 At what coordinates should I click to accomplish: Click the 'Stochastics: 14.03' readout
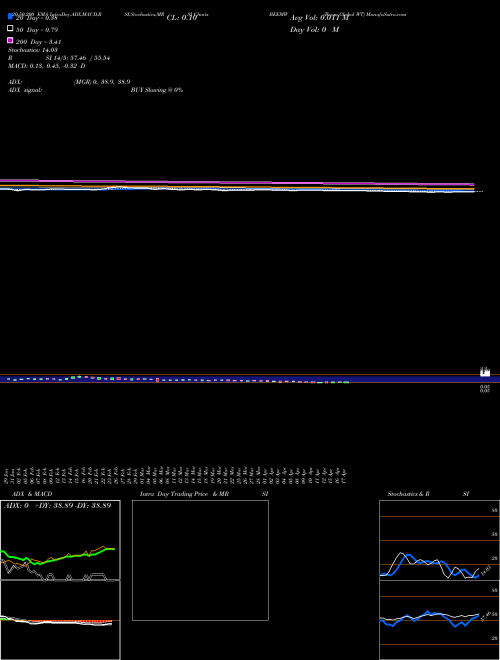(33, 50)
